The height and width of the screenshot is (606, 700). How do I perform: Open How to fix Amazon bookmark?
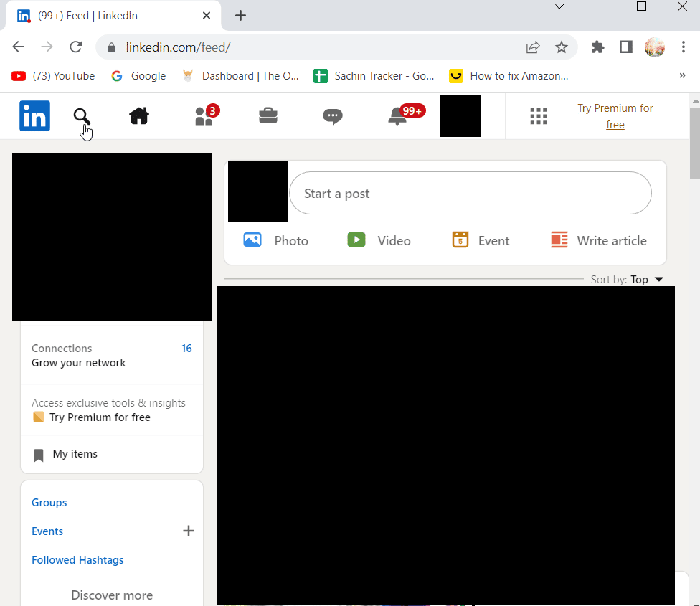coord(509,76)
